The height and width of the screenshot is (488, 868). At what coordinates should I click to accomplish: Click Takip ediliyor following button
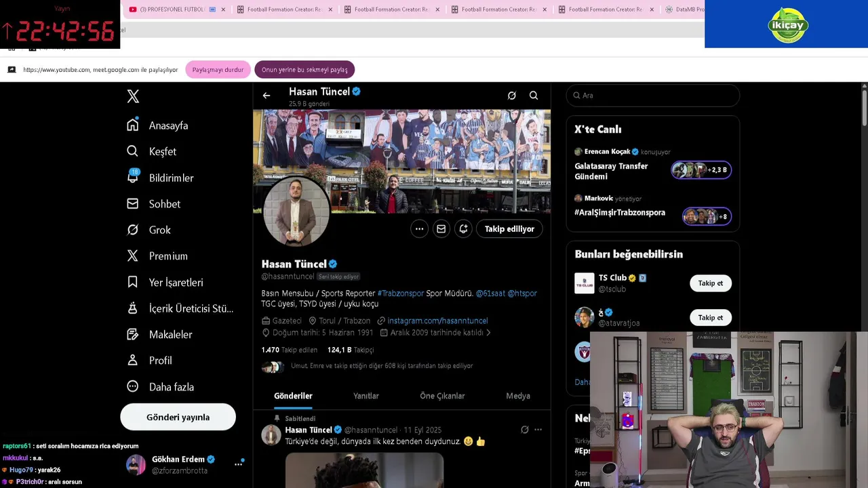509,229
